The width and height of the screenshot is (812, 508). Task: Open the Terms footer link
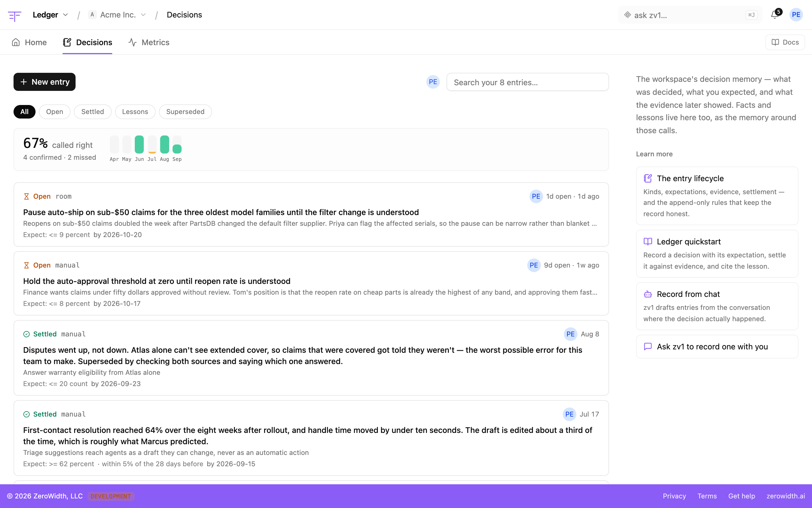707,496
